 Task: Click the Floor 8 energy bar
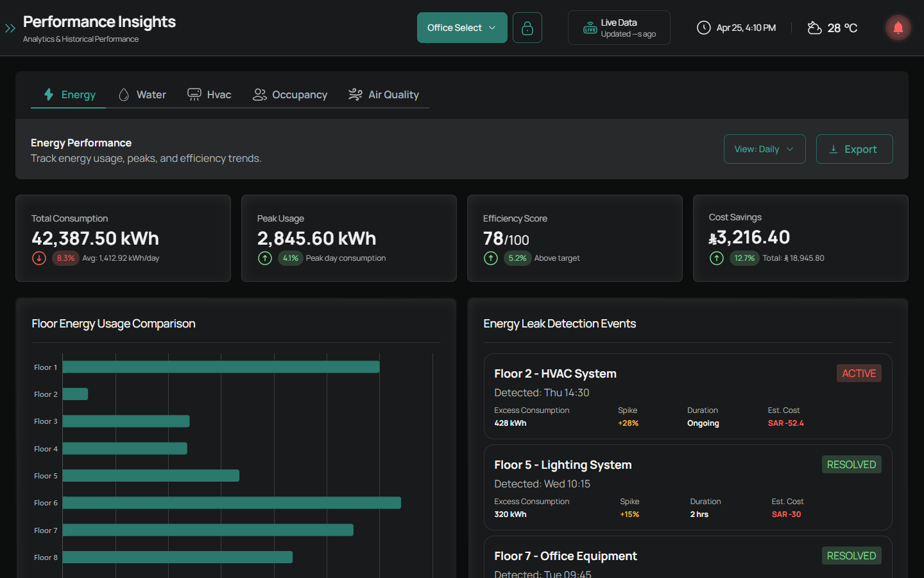tap(177, 557)
